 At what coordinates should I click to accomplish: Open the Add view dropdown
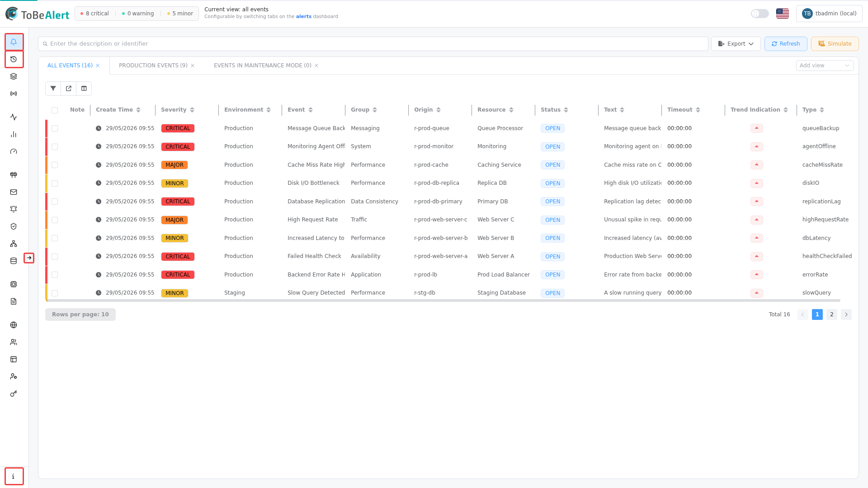point(825,66)
